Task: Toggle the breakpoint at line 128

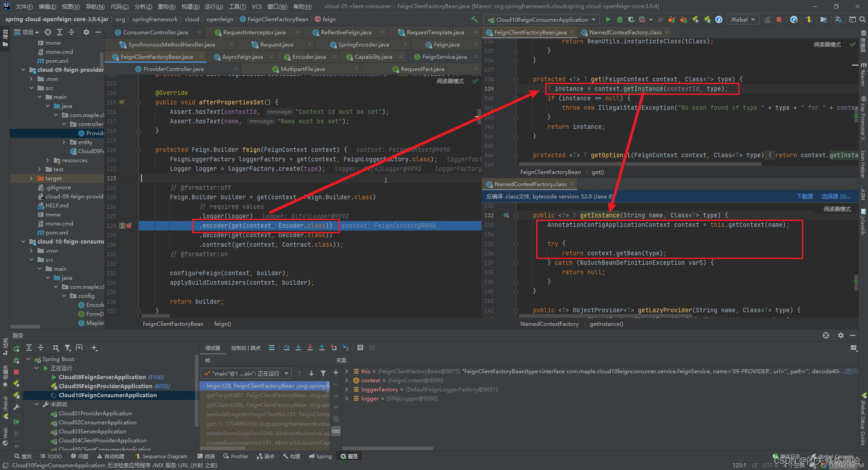Action: coord(129,226)
